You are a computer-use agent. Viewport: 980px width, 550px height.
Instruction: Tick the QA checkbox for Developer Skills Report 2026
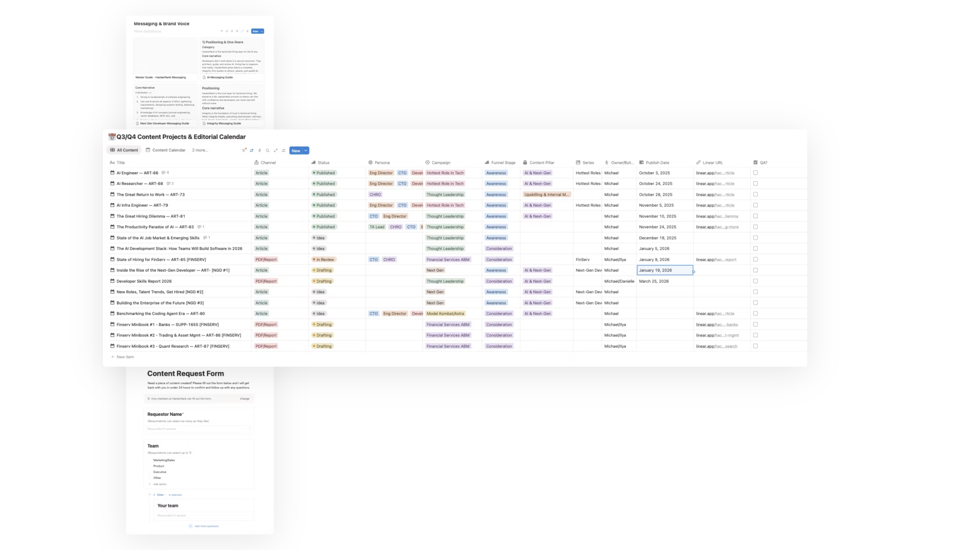pos(755,281)
